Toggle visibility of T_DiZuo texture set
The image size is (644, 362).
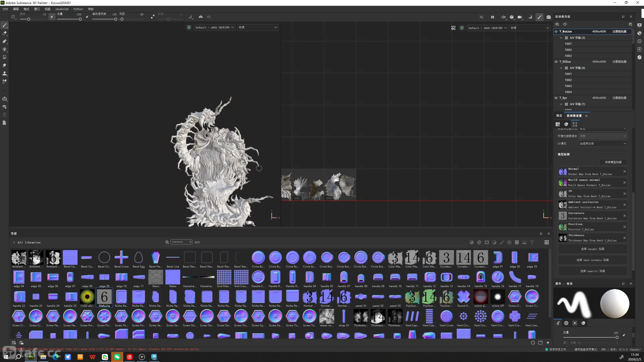click(x=556, y=62)
